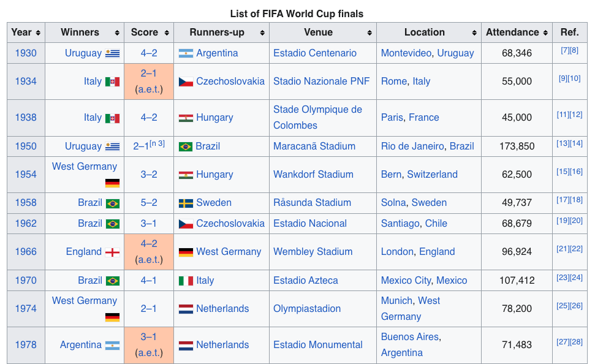This screenshot has width=595, height=364.
Task: Open reference footnote [7]
Action: (564, 50)
